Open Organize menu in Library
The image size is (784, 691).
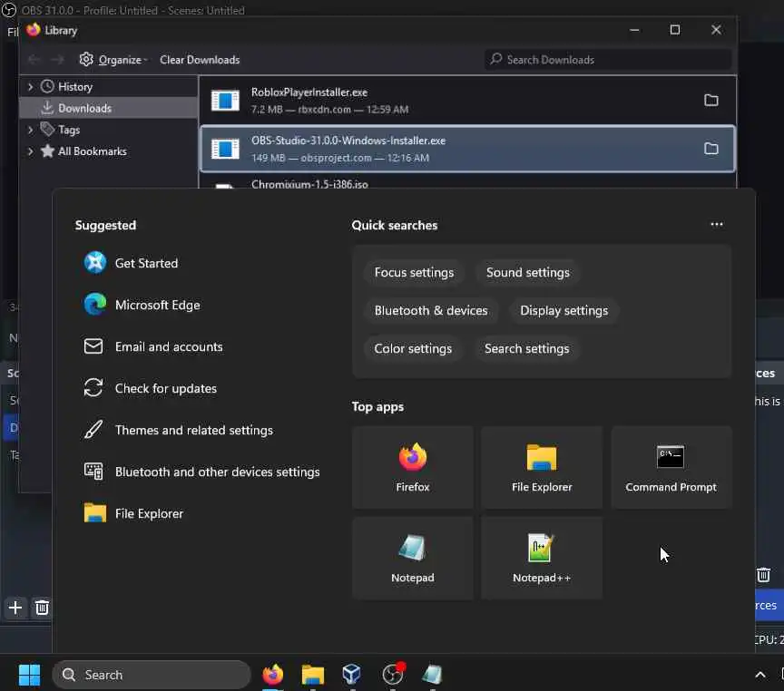click(x=113, y=60)
